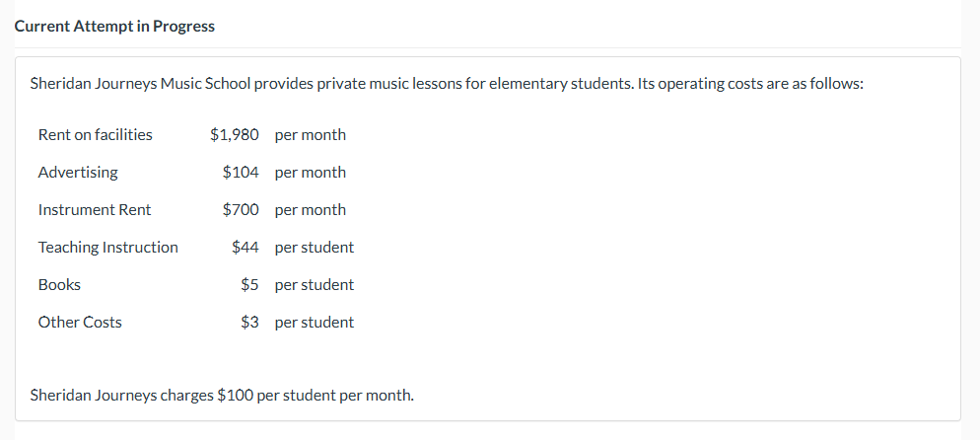
Task: Click the $104 advertising amount
Action: click(x=241, y=172)
